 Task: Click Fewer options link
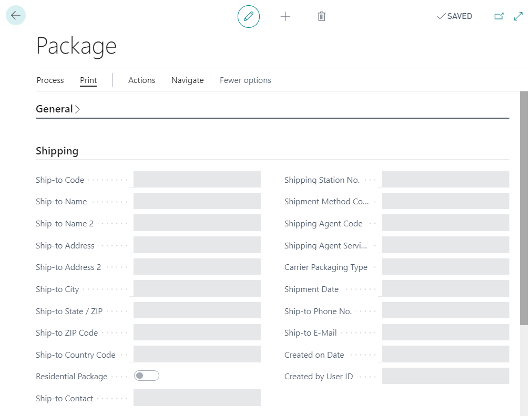245,80
